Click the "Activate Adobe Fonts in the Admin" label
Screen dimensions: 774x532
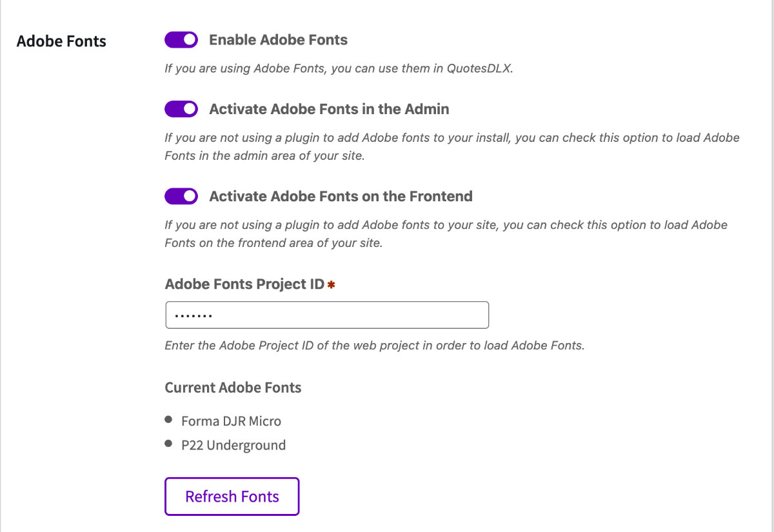pyautogui.click(x=329, y=109)
